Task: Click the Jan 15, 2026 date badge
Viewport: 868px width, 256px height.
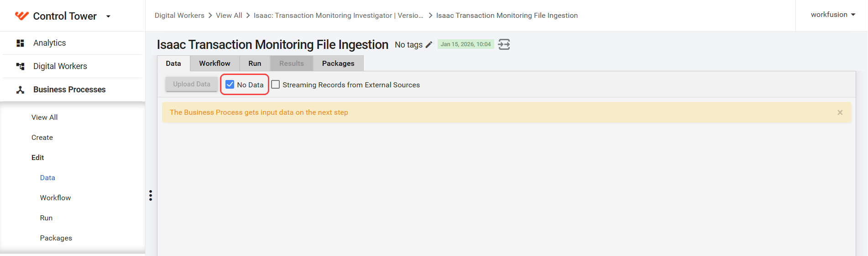Action: point(465,44)
